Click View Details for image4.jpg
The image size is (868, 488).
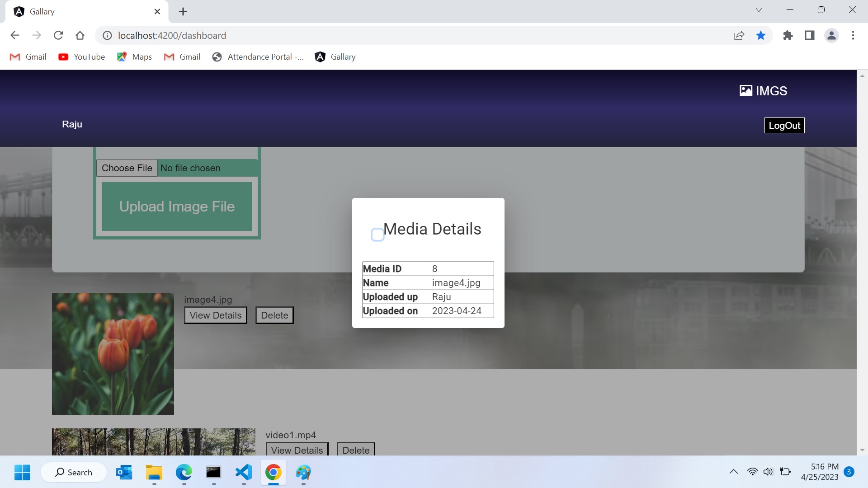point(216,315)
